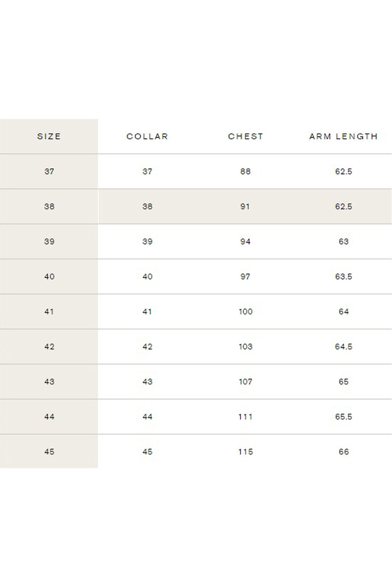The height and width of the screenshot is (588, 392).
Task: Click the CHEST column header
Action: pos(245,136)
